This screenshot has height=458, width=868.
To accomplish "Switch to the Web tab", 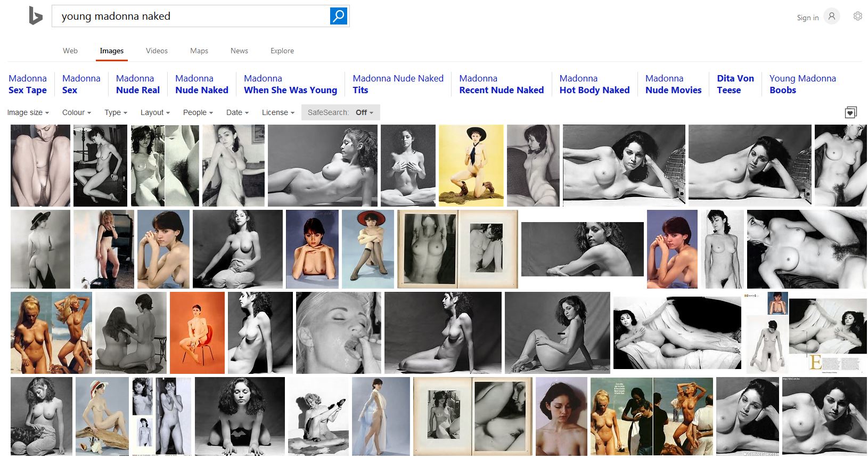I will [70, 51].
